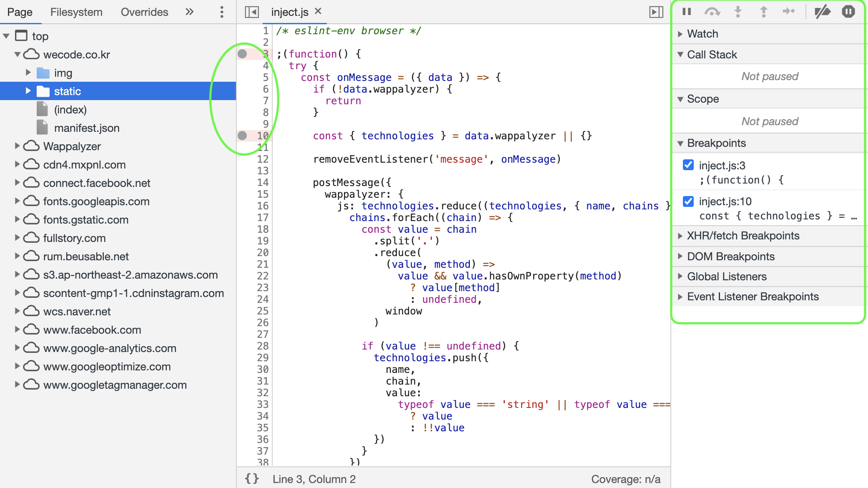Show more navigator tabs chevron
This screenshot has width=868, height=488.
pos(189,12)
